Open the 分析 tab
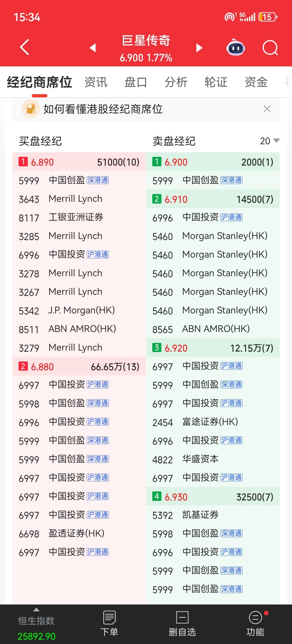Image resolution: width=292 pixels, height=644 pixels. pos(176,82)
